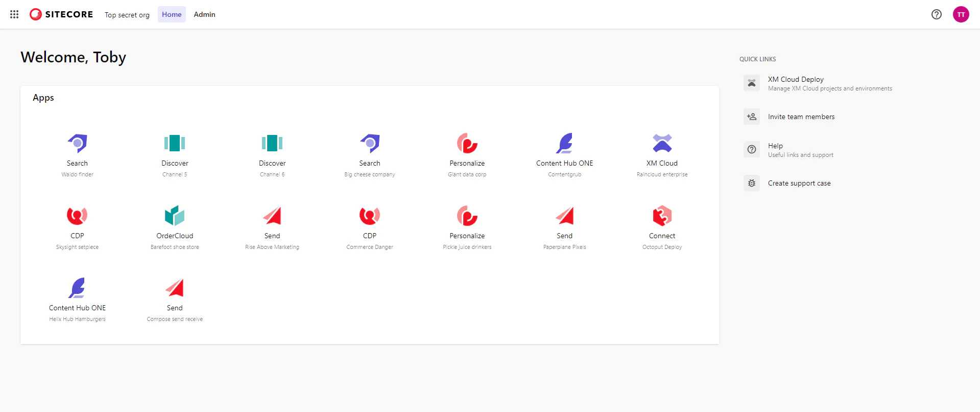
Task: Click 'Manage XM Cloud projects and environments' text
Action: click(x=830, y=88)
